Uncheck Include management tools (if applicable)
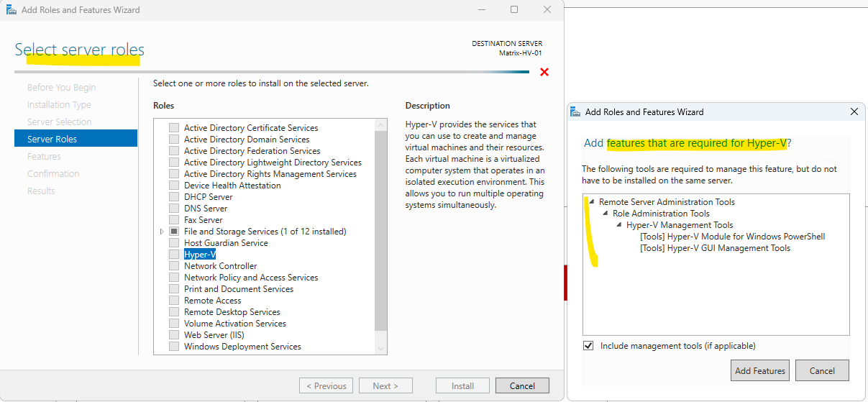This screenshot has height=402, width=868. tap(590, 346)
